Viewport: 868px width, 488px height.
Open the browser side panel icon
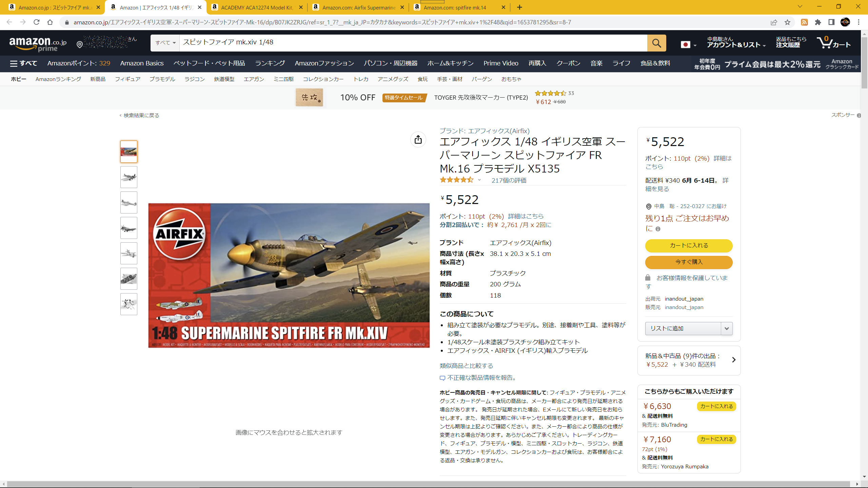(x=831, y=22)
